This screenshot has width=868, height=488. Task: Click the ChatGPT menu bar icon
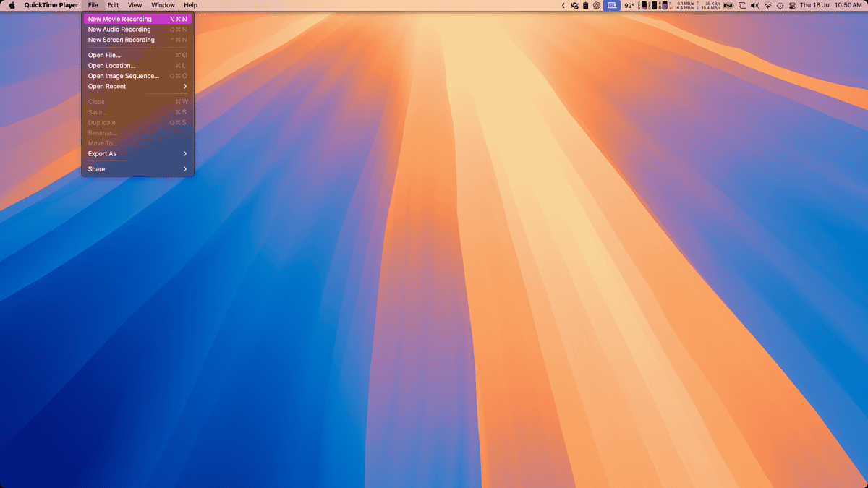597,5
